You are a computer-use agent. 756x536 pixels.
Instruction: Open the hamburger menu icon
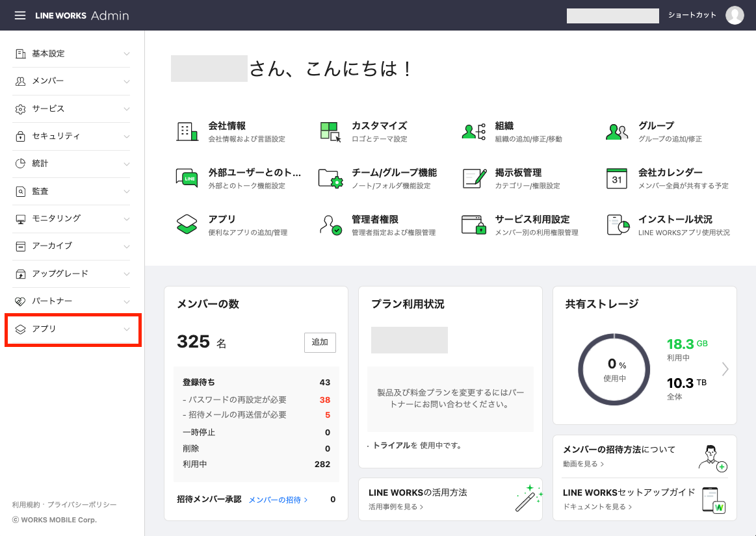(20, 16)
